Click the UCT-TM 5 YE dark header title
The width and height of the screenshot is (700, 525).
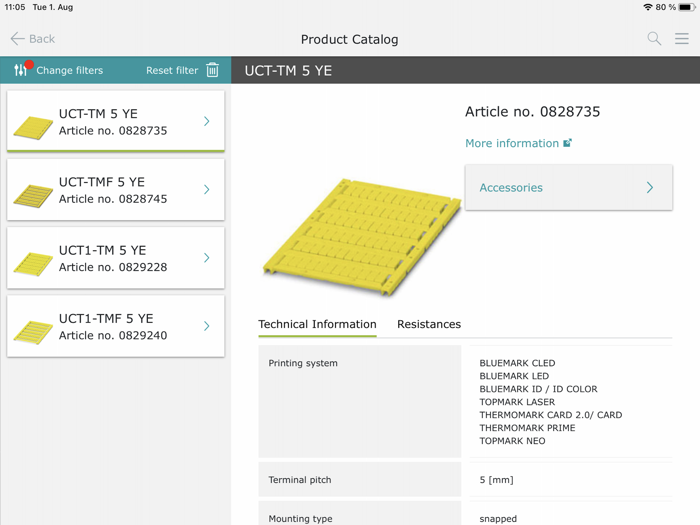point(288,71)
